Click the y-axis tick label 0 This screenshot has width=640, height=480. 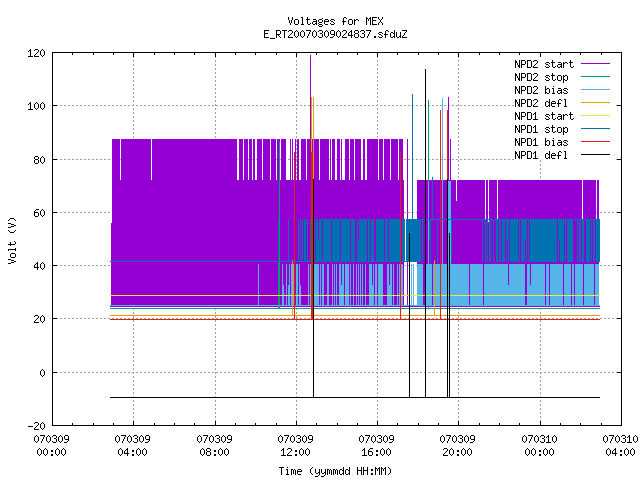[x=42, y=373]
